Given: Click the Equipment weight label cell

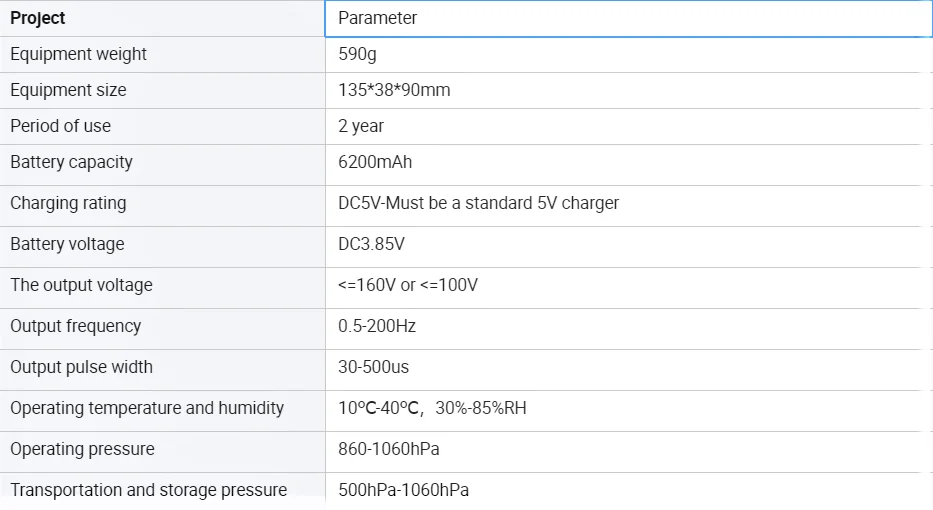Looking at the screenshot, I should [x=162, y=54].
